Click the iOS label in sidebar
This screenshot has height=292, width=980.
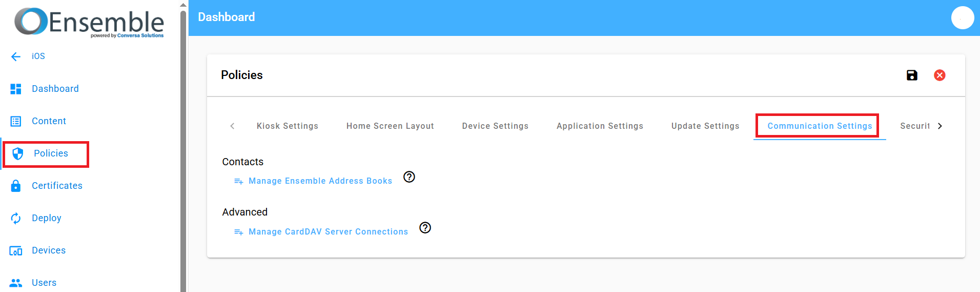(x=38, y=56)
